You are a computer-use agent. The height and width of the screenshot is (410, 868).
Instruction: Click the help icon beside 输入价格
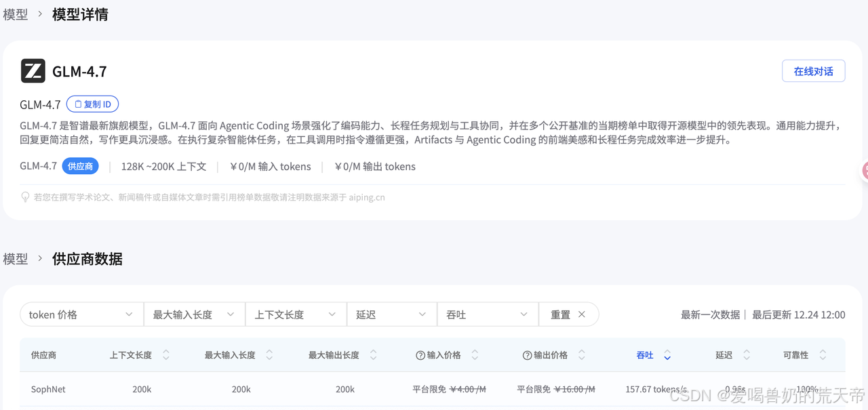[x=420, y=355]
